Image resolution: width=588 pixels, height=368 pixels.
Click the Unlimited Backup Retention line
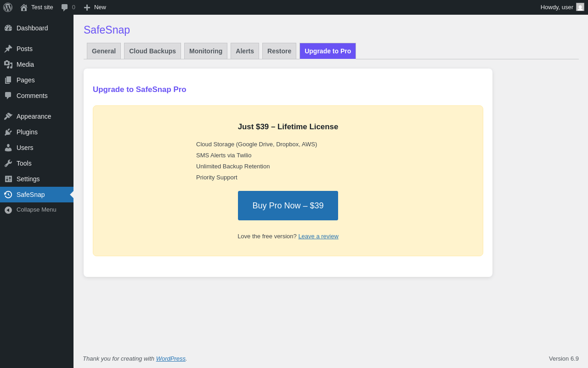(x=233, y=167)
